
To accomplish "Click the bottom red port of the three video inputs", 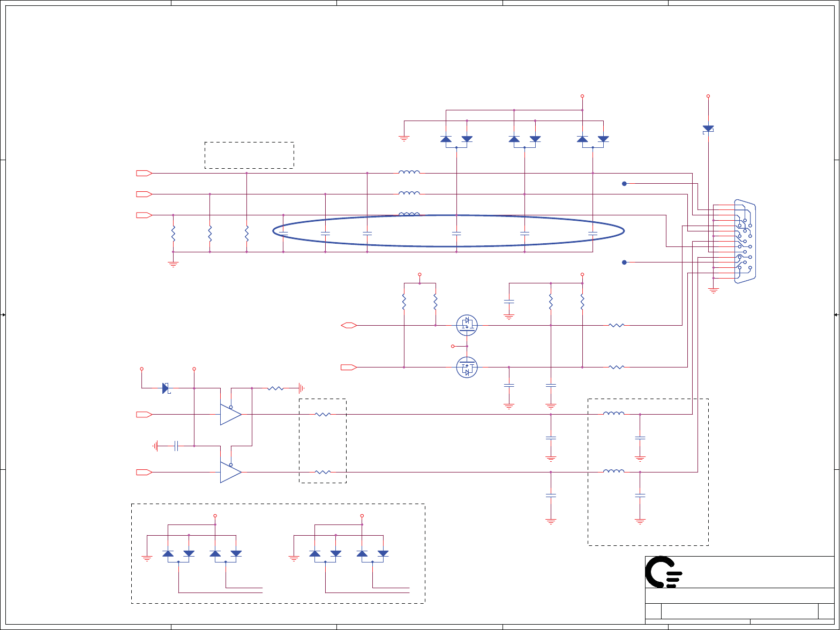I will [x=144, y=215].
